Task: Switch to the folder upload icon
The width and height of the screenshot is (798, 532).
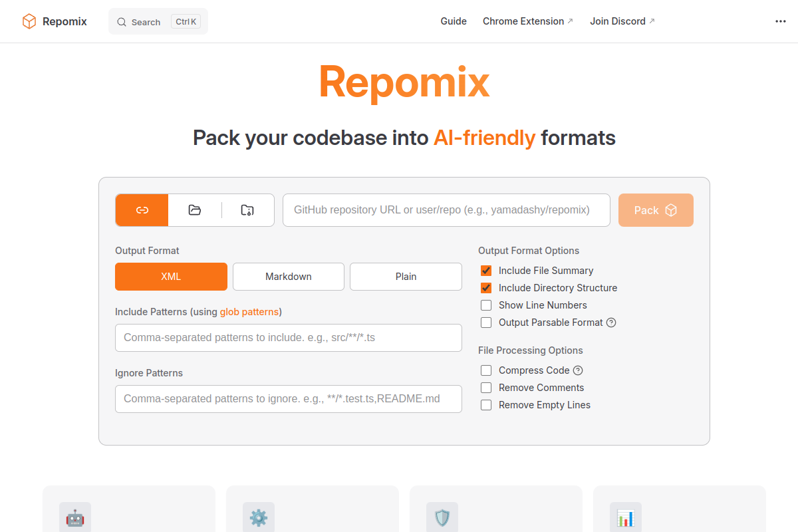Action: coord(195,210)
